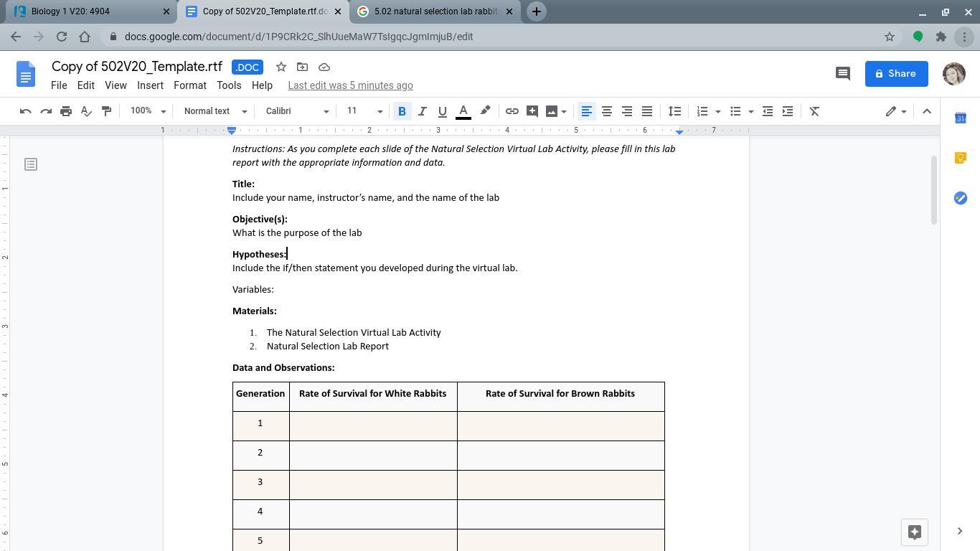The image size is (980, 551).
Task: Switch to the Biology 1 V20 tab
Action: [x=86, y=11]
